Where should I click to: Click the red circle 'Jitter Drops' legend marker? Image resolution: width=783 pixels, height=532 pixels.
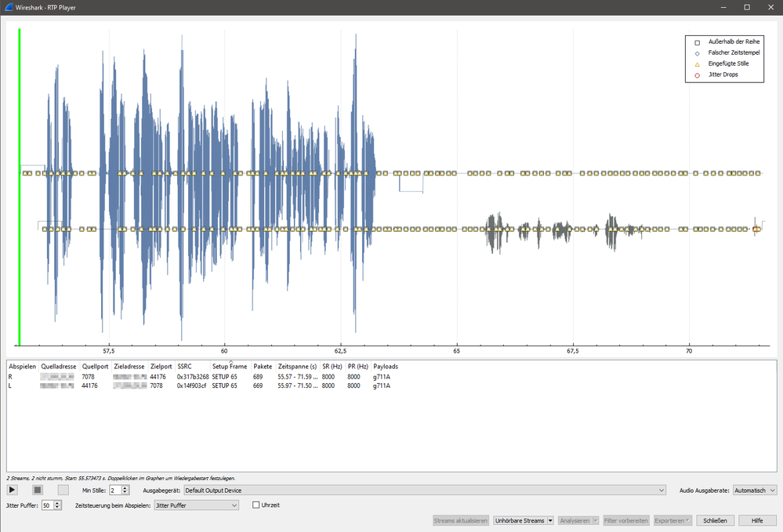click(697, 75)
